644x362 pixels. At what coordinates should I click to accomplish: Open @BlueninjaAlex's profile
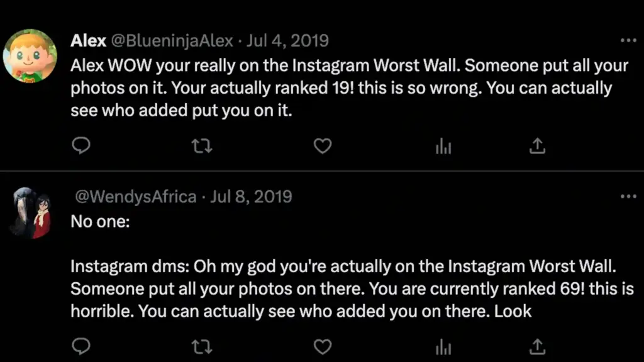point(173,40)
